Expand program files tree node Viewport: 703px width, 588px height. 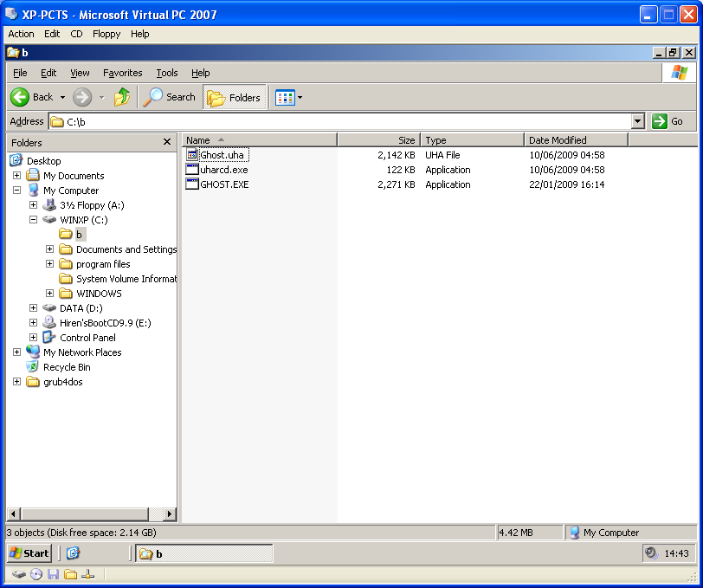(49, 264)
